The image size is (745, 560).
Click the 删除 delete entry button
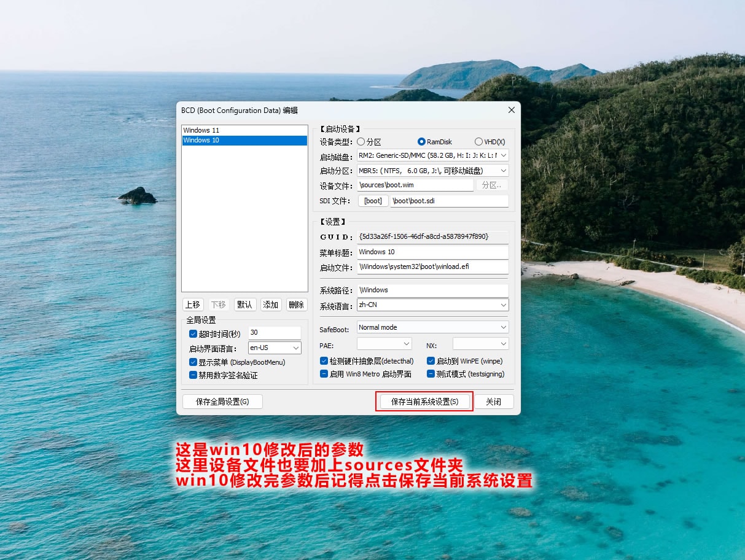click(296, 305)
